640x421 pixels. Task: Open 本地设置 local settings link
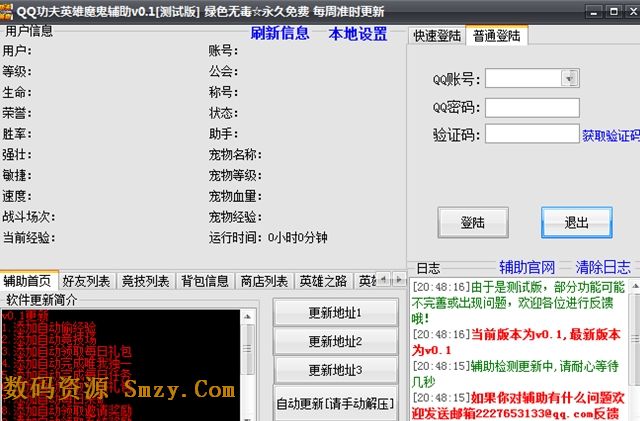(x=358, y=34)
